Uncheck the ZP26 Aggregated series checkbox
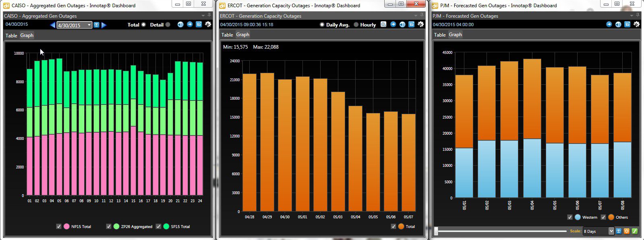 click(109, 226)
